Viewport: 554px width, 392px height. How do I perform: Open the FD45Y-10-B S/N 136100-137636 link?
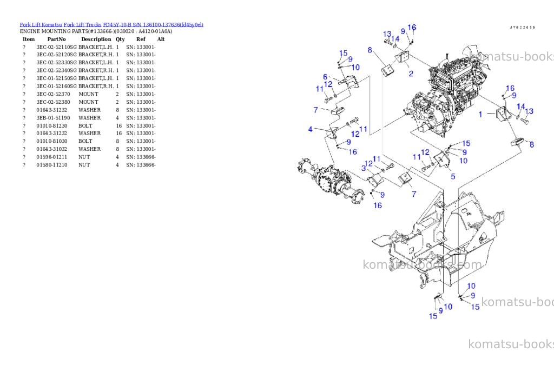(x=153, y=25)
